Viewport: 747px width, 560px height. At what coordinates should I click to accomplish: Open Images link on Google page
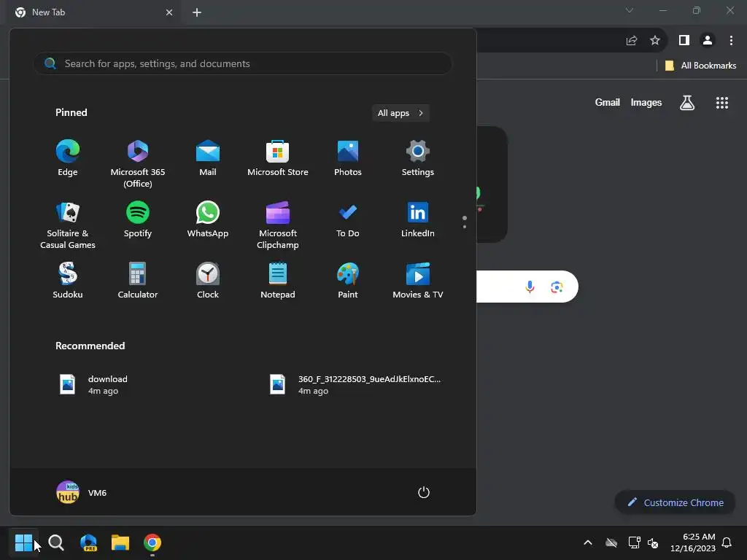pos(646,102)
